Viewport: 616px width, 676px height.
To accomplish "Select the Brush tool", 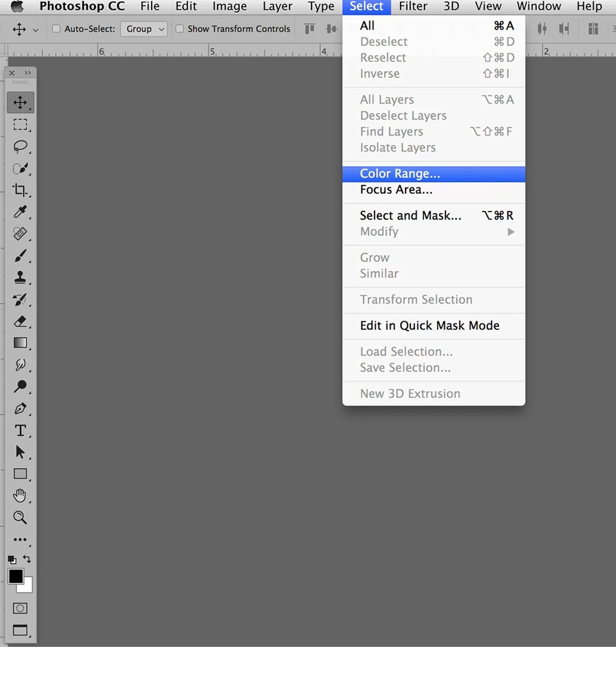I will point(20,255).
